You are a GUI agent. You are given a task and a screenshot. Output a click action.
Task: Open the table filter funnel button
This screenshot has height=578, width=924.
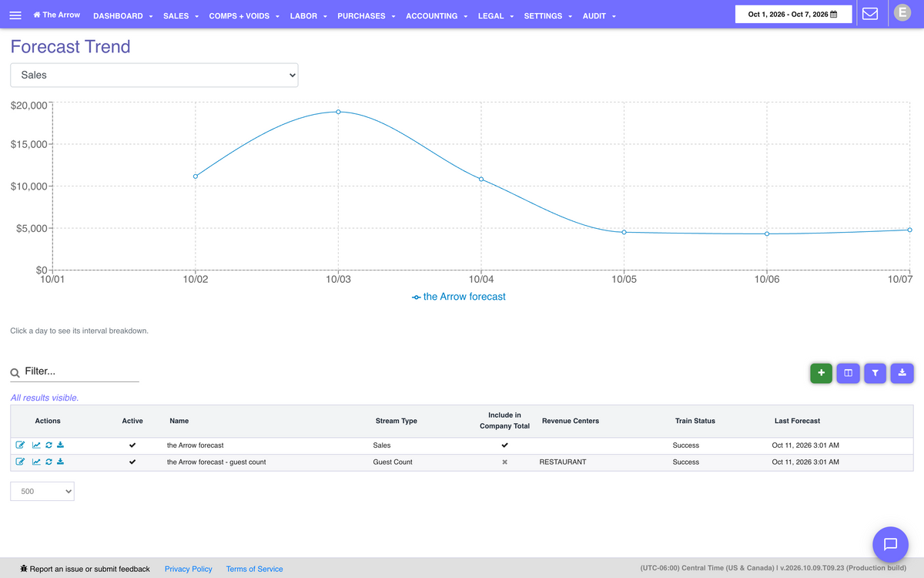pos(875,373)
